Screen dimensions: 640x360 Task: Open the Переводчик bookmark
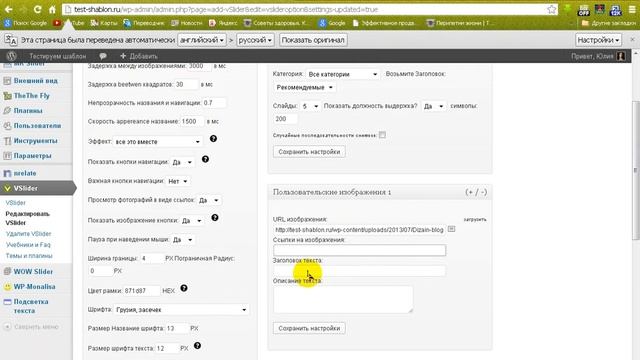[144, 23]
